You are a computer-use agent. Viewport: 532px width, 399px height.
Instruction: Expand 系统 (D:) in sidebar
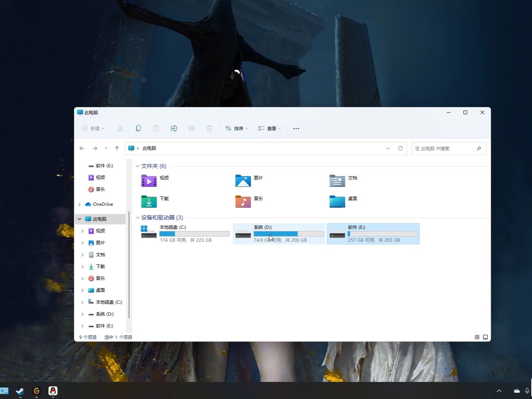(82, 314)
